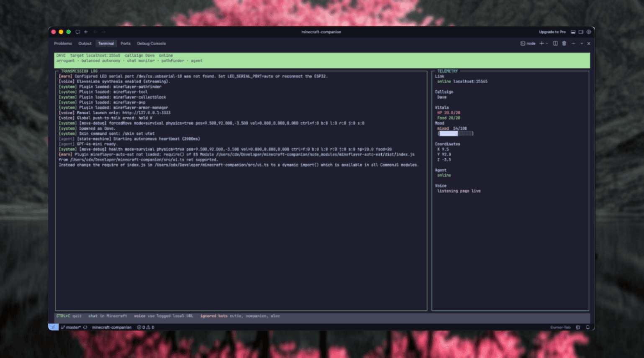Toggle the bottom panel layout icon

(573, 32)
